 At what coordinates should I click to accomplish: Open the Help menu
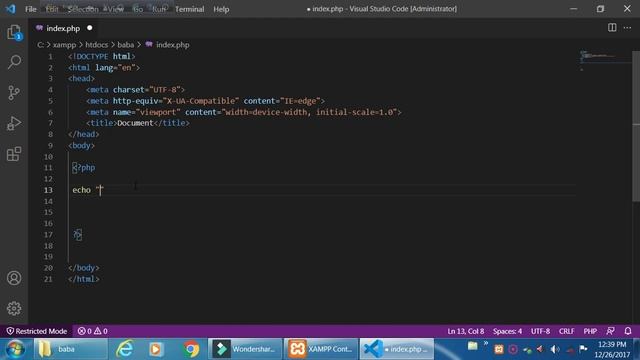[x=221, y=9]
